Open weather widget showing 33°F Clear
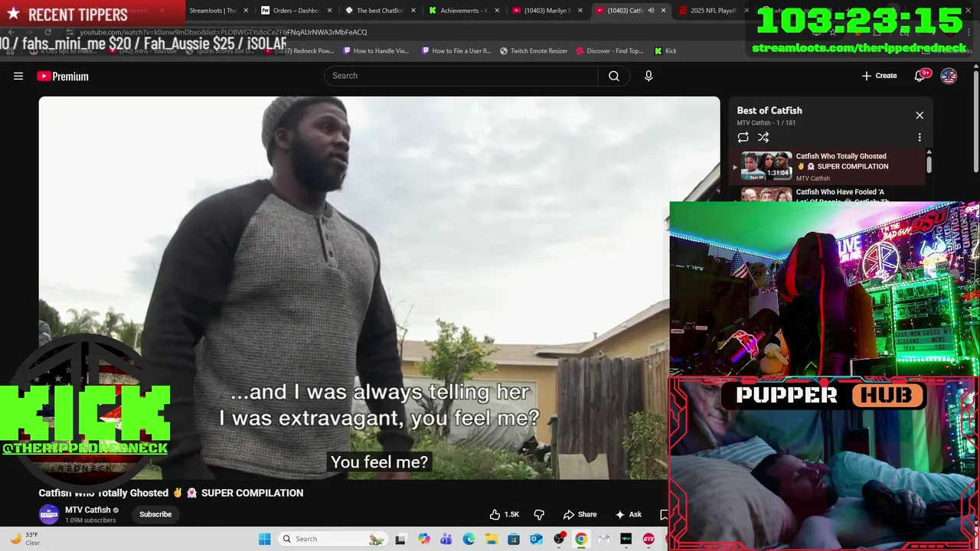 (x=24, y=539)
